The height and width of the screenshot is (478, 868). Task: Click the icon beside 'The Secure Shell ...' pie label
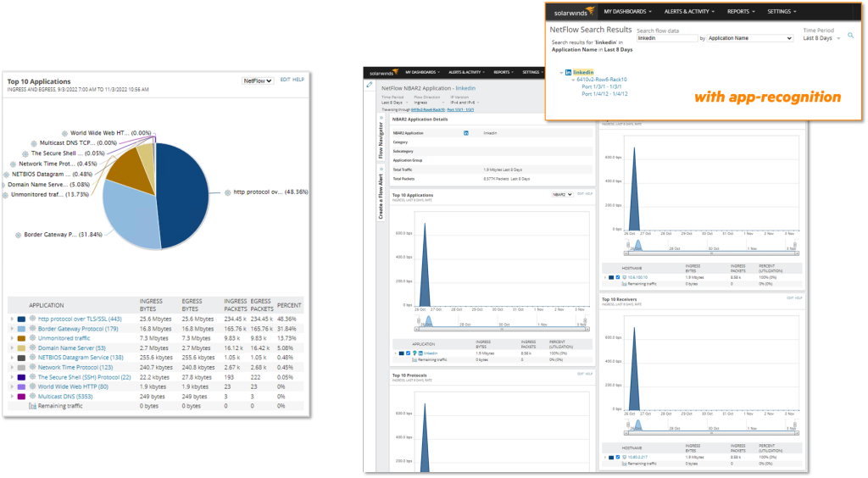click(25, 153)
